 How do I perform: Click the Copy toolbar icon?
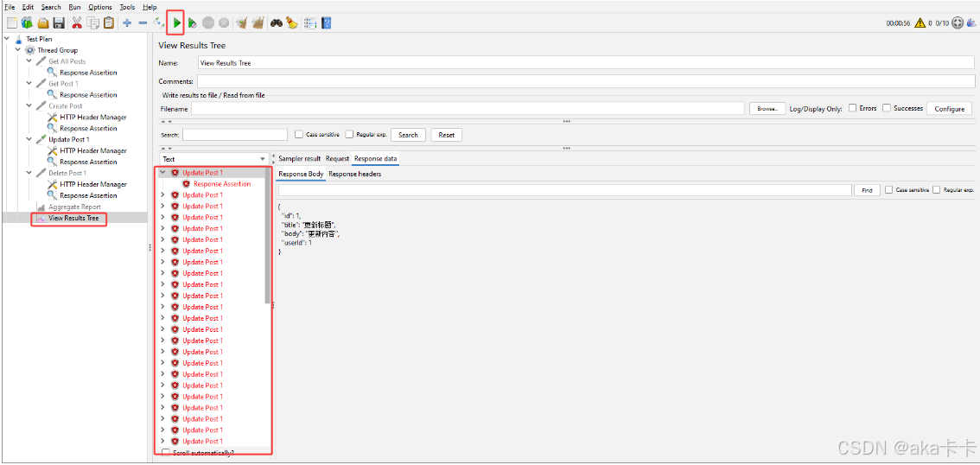coord(93,23)
